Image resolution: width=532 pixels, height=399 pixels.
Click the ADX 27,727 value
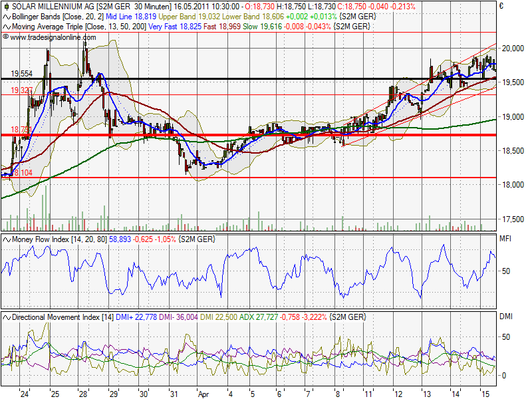259,317
